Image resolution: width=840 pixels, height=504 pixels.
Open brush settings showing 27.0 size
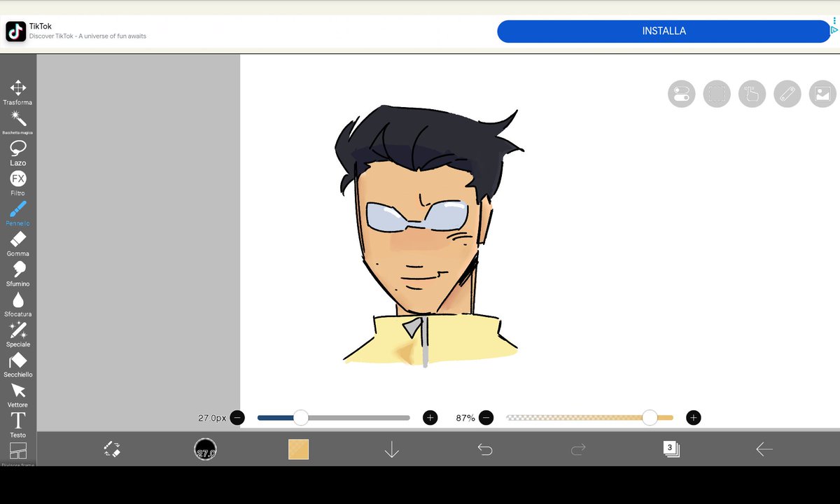(205, 449)
